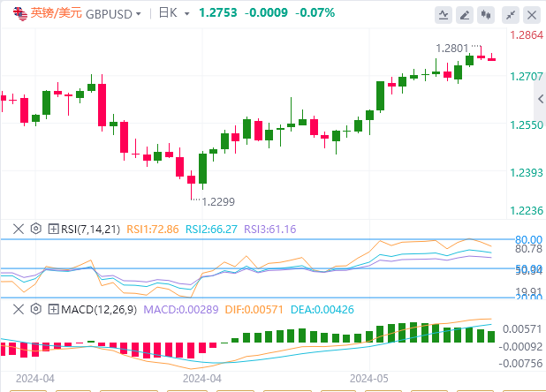
Task: Select the pencil drawing tool
Action: (465, 15)
